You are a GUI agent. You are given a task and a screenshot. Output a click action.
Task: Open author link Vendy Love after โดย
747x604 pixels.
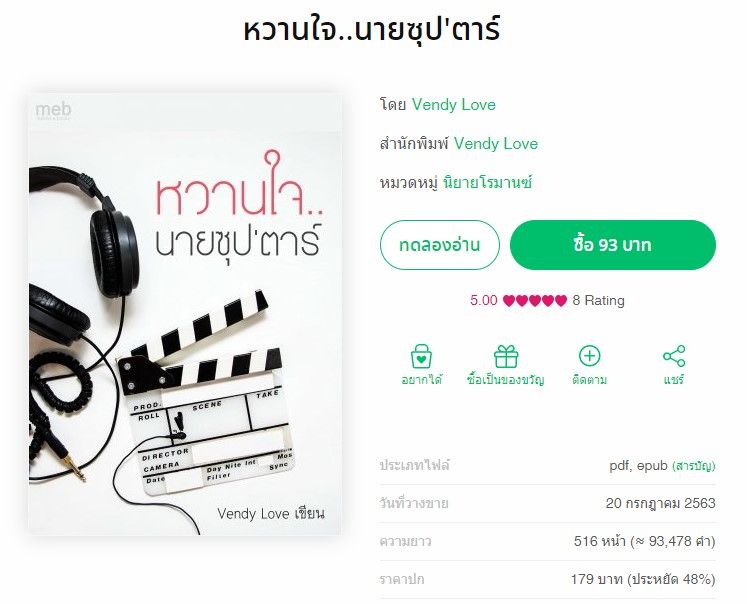454,104
